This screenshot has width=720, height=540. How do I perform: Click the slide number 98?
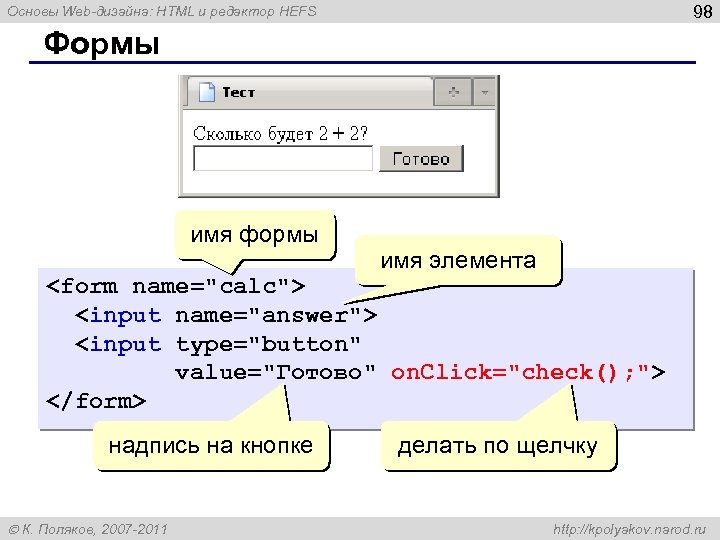pos(703,11)
